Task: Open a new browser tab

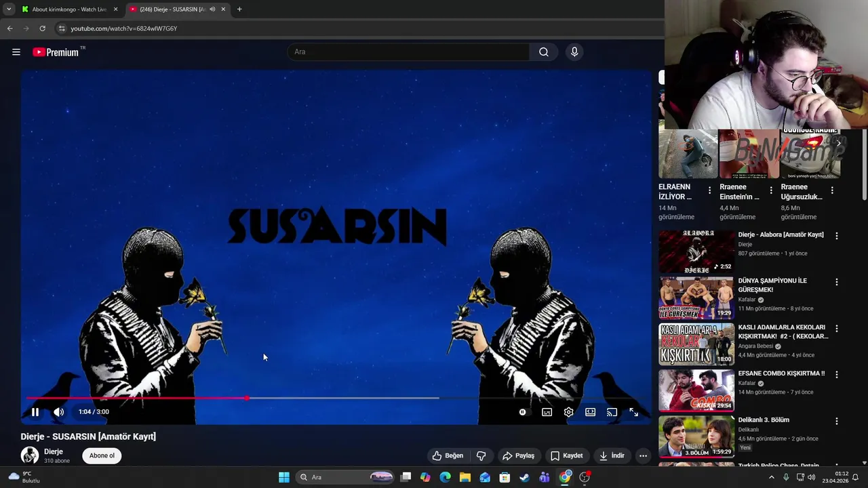Action: (x=239, y=9)
